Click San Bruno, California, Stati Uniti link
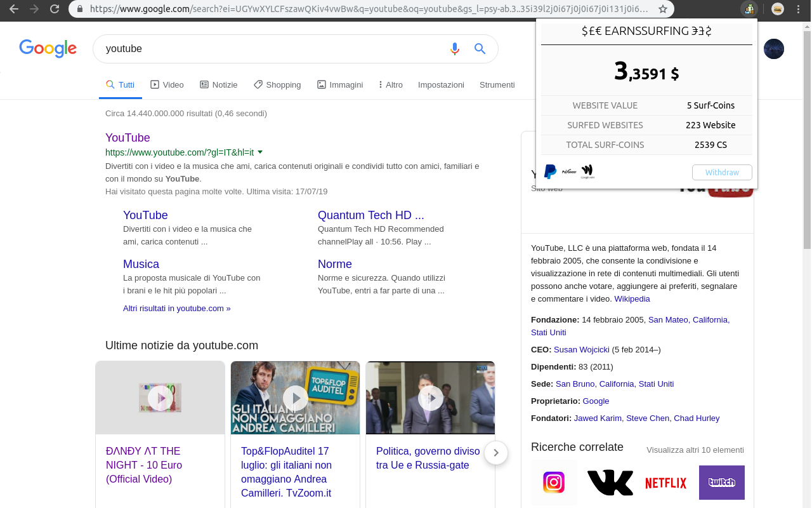812x508 pixels. [615, 384]
